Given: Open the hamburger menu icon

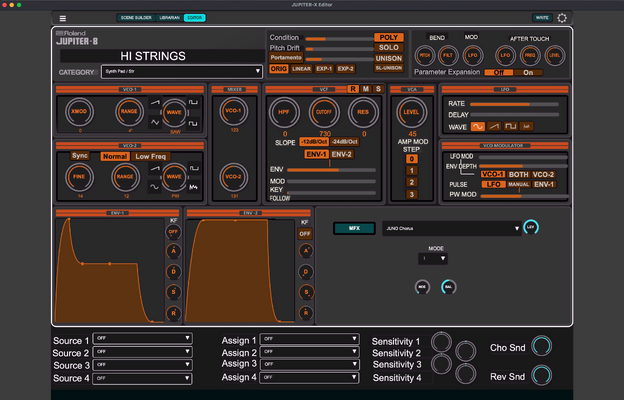Looking at the screenshot, I should 63,18.
